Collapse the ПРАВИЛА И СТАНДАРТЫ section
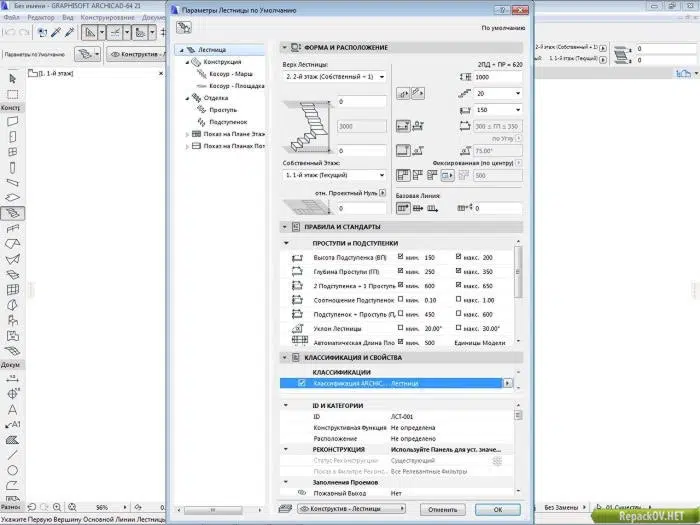This screenshot has height=525, width=700. click(284, 227)
